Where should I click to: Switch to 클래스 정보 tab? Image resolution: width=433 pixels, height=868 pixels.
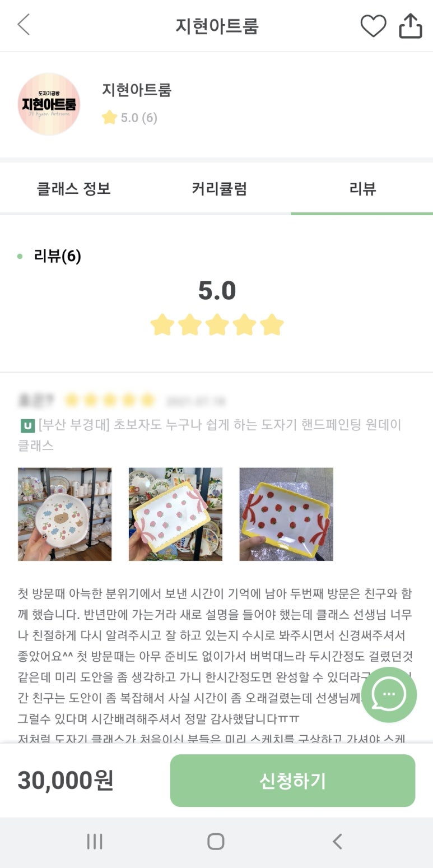pos(73,189)
